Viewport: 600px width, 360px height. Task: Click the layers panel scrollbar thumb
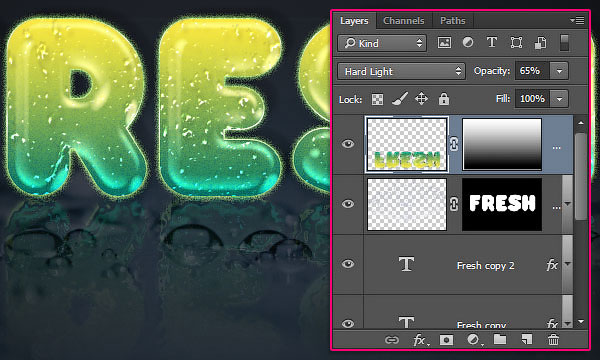[581, 176]
